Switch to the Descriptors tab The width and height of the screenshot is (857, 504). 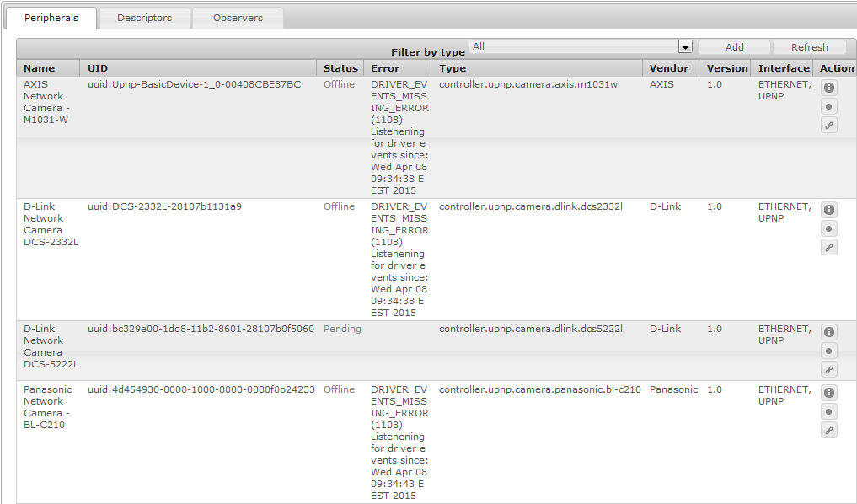144,18
